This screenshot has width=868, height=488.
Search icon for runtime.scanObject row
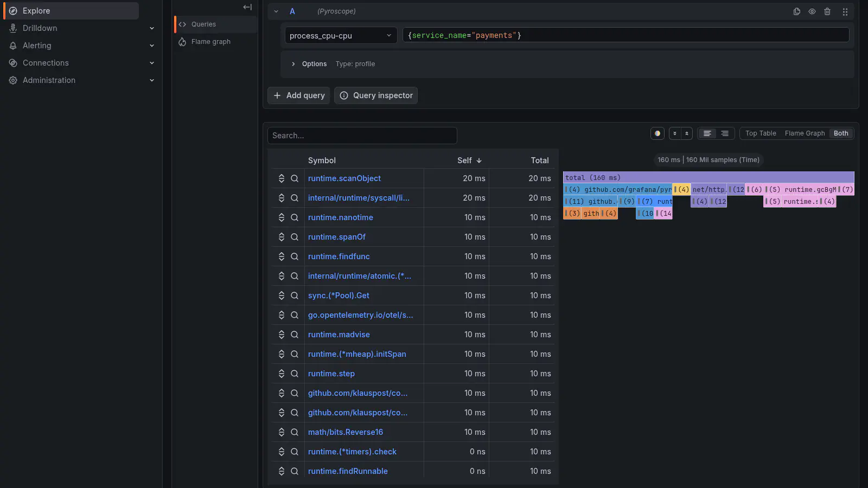[295, 178]
